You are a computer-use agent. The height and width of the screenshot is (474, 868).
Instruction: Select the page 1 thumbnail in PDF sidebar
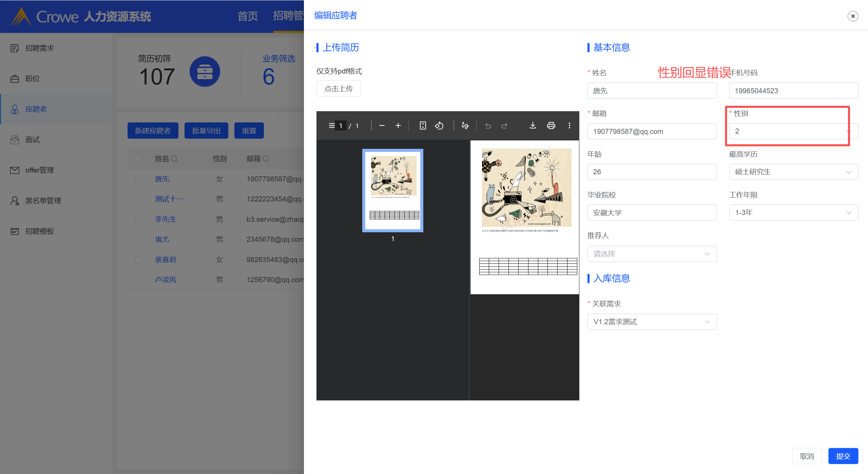(x=392, y=190)
